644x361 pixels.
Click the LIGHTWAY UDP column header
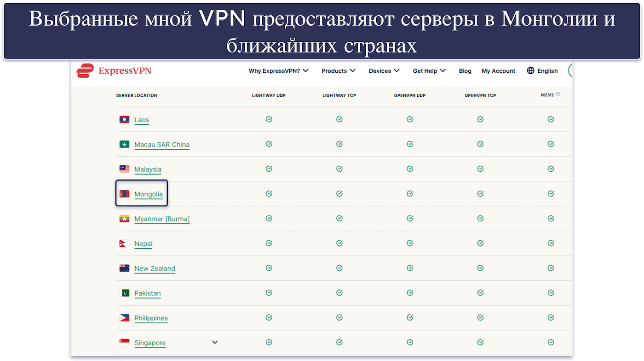point(269,95)
